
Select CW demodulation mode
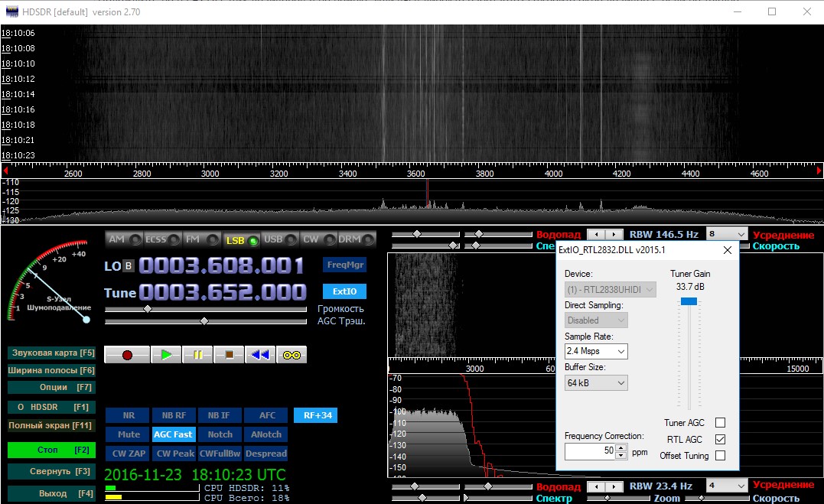318,239
